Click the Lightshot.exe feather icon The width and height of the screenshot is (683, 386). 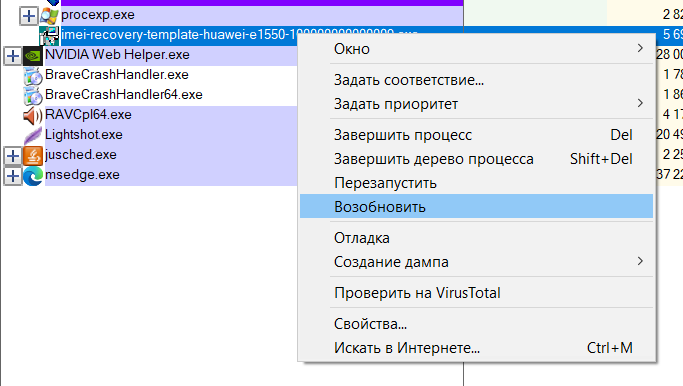click(x=33, y=136)
